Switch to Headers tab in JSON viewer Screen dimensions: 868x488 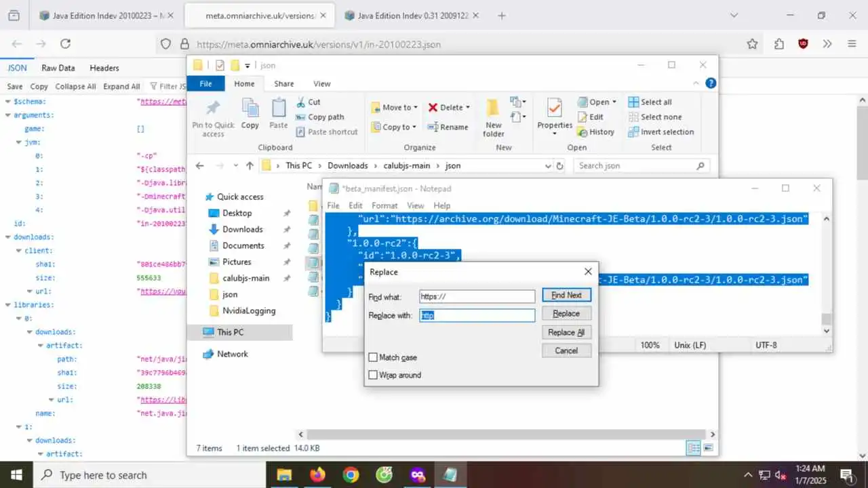[104, 68]
